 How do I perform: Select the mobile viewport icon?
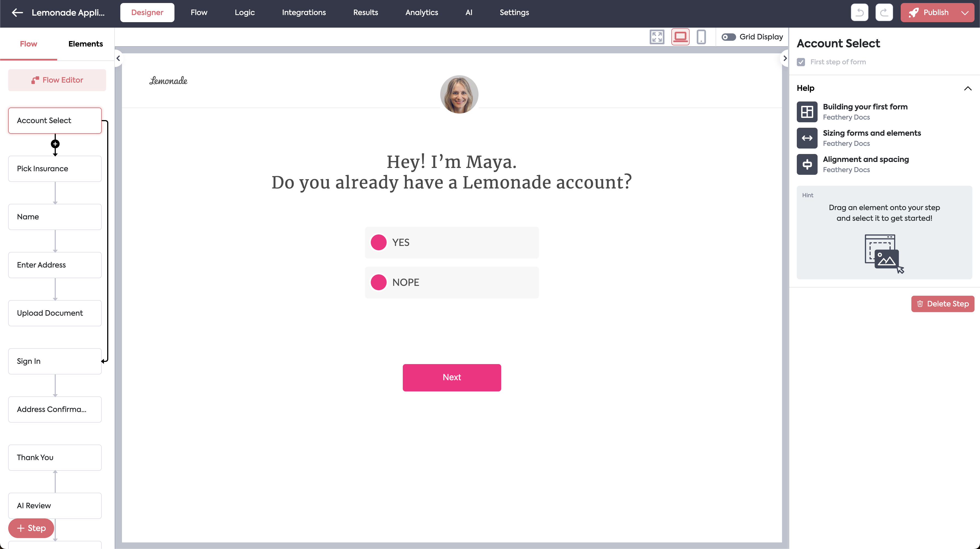pyautogui.click(x=701, y=37)
